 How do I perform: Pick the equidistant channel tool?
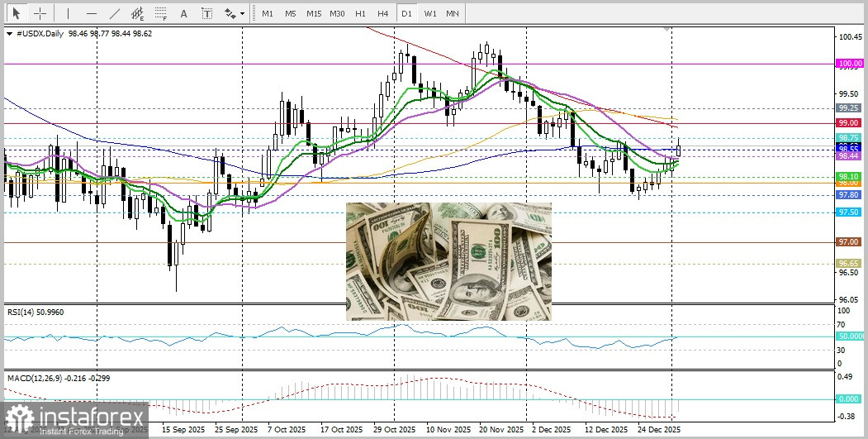(137, 13)
